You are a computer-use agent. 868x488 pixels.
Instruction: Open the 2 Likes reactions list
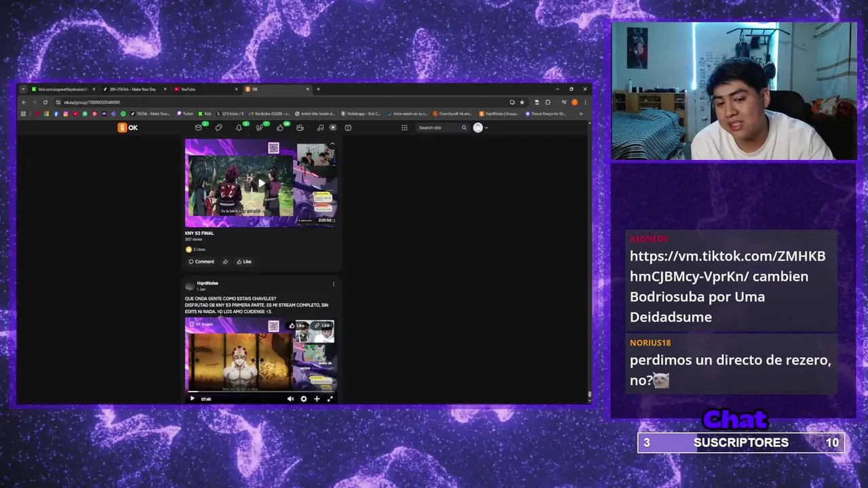point(196,249)
